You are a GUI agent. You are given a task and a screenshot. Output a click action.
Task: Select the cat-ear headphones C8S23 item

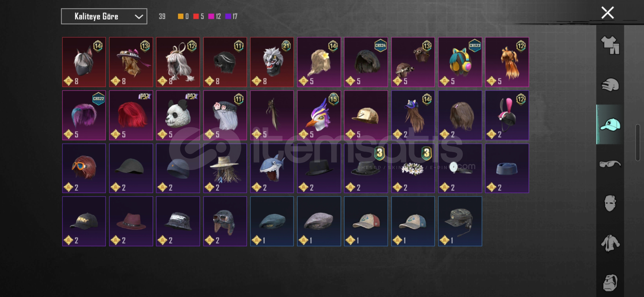pos(460,62)
